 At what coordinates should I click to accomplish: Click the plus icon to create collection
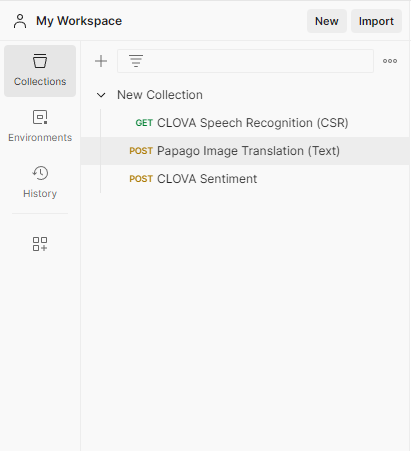click(x=101, y=61)
